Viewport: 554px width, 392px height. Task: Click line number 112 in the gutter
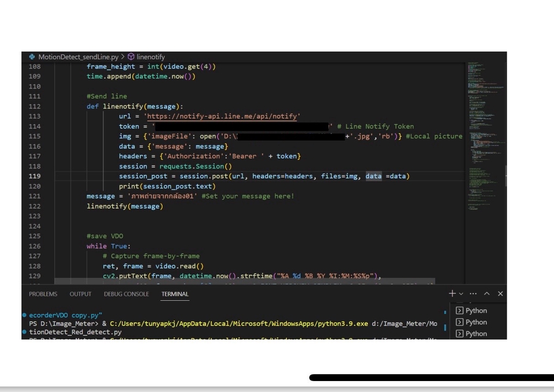(x=35, y=106)
